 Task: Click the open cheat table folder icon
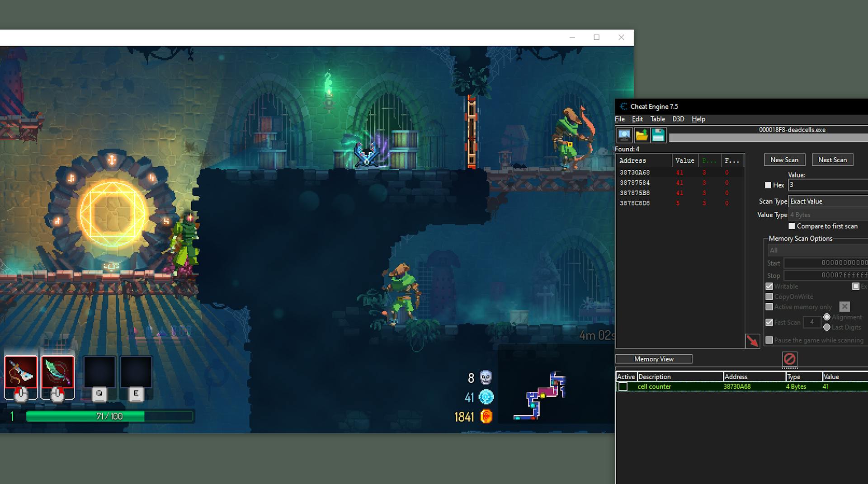point(642,135)
